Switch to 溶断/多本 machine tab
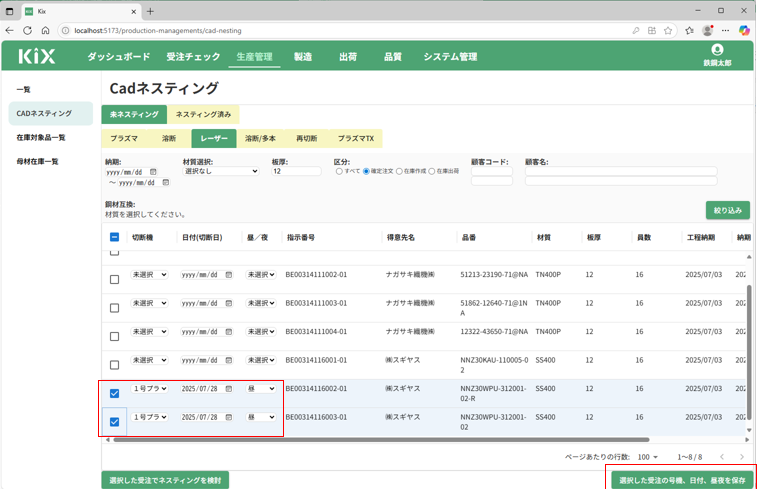Screen dimensions: 759x489 coord(260,138)
